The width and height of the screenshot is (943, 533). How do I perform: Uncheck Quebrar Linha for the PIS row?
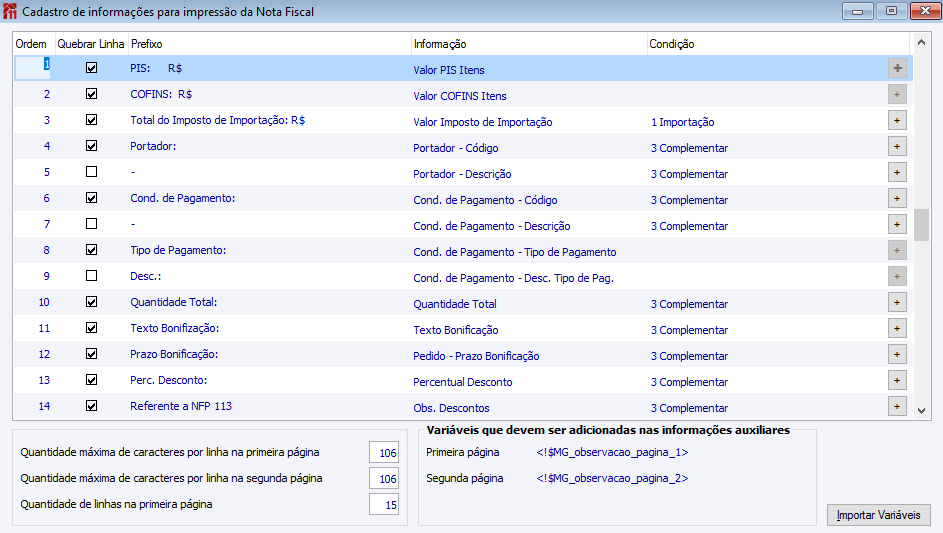point(91,68)
